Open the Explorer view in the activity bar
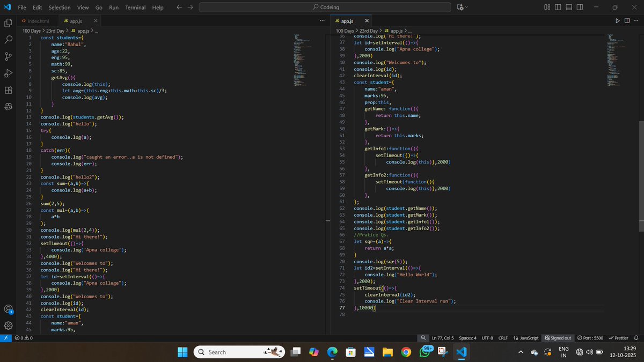This screenshot has width=644, height=362. click(x=8, y=23)
